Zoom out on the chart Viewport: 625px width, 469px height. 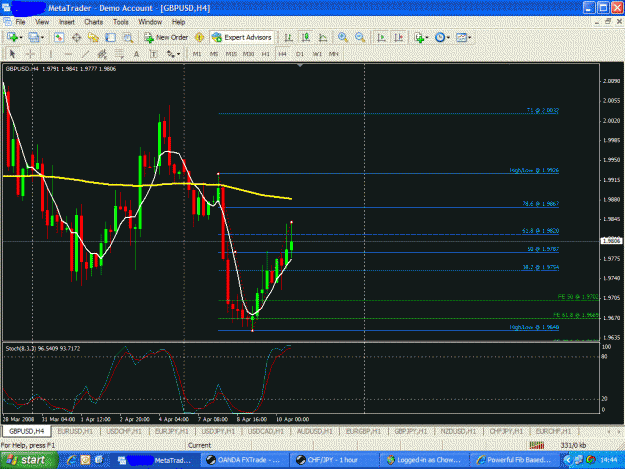(360, 37)
